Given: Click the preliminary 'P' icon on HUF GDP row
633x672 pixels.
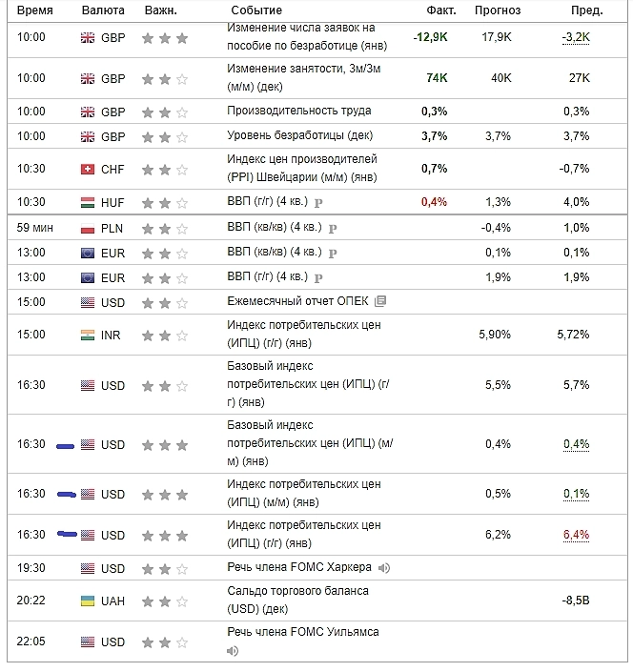Looking at the screenshot, I should 317,203.
